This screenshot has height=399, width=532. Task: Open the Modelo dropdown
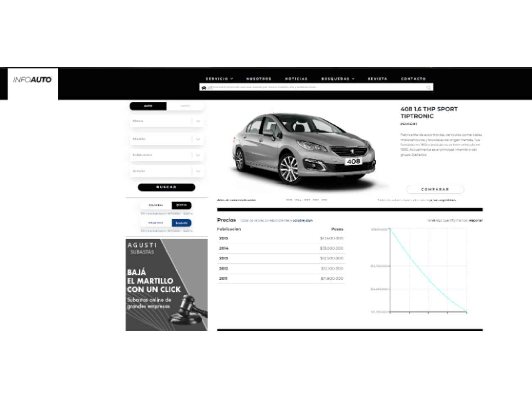tap(167, 139)
